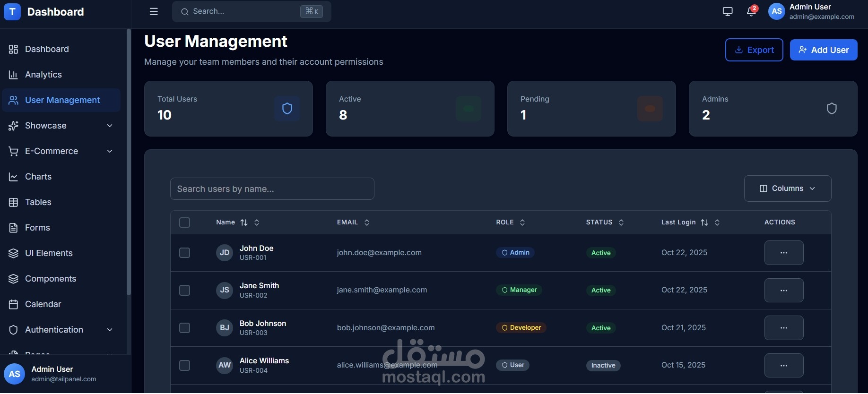Image resolution: width=868 pixels, height=394 pixels.
Task: Focus the top Search box
Action: click(x=252, y=11)
